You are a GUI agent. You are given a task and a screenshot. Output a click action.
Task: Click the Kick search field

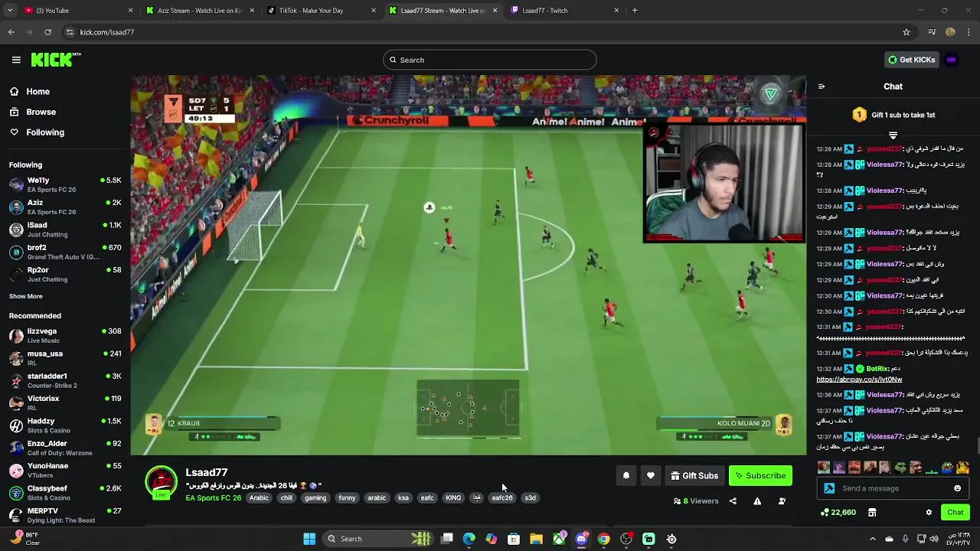click(x=490, y=60)
